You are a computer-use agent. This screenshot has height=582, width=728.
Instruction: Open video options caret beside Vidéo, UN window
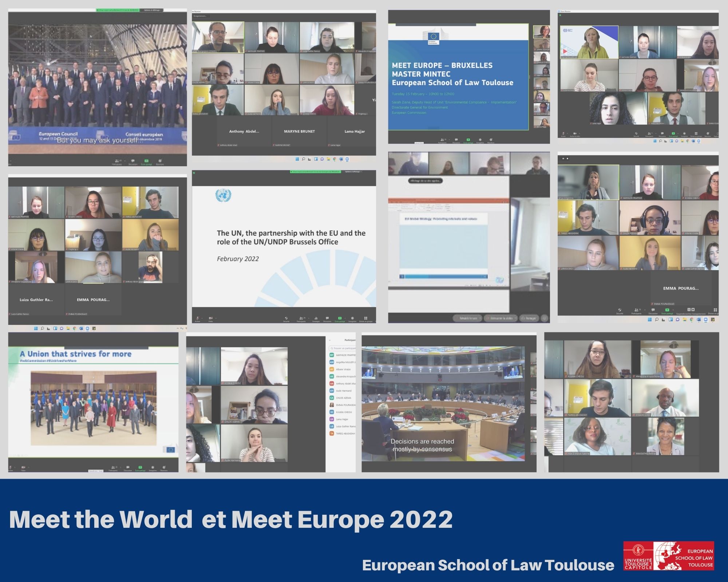point(216,318)
